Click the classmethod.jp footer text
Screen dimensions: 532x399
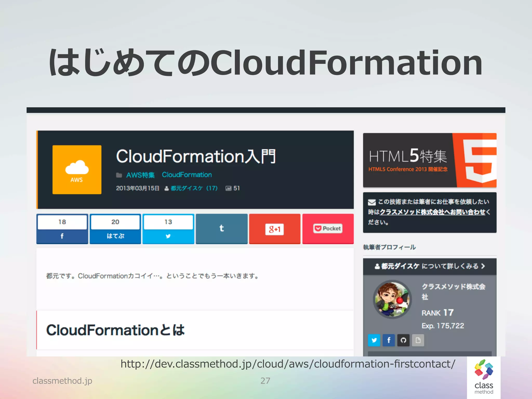pyautogui.click(x=62, y=381)
